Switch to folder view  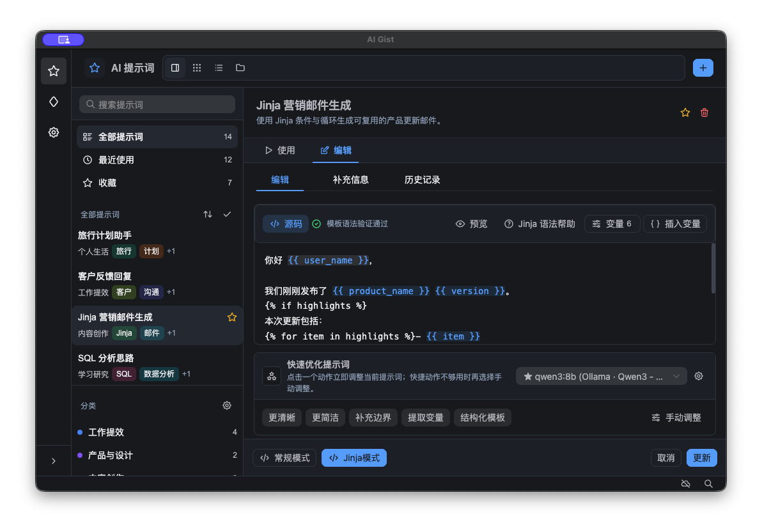click(x=240, y=68)
